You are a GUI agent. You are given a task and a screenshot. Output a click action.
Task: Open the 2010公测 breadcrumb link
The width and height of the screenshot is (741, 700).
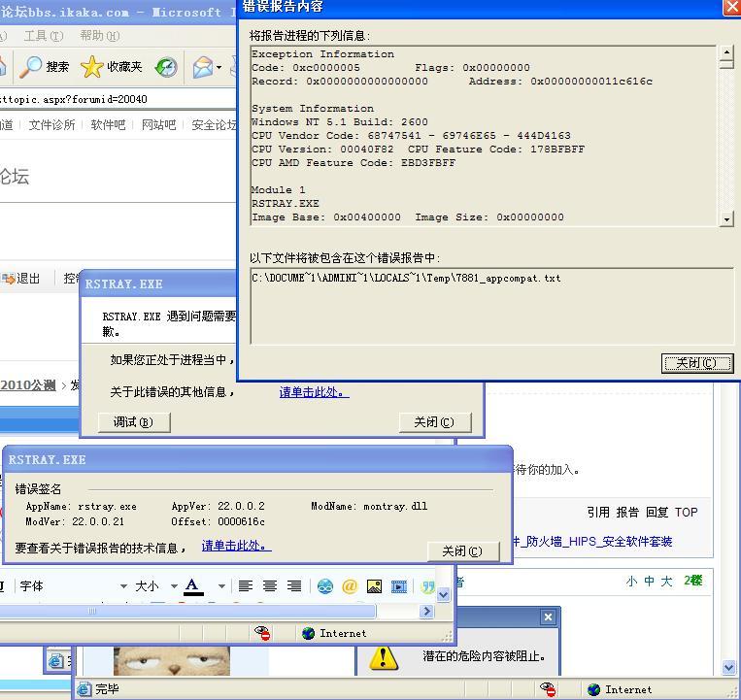(x=28, y=385)
